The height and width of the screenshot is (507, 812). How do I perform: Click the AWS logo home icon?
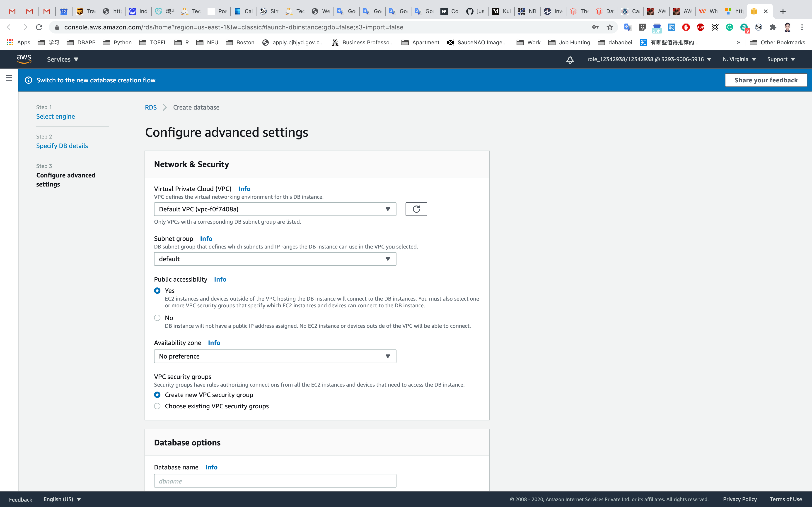(x=24, y=59)
